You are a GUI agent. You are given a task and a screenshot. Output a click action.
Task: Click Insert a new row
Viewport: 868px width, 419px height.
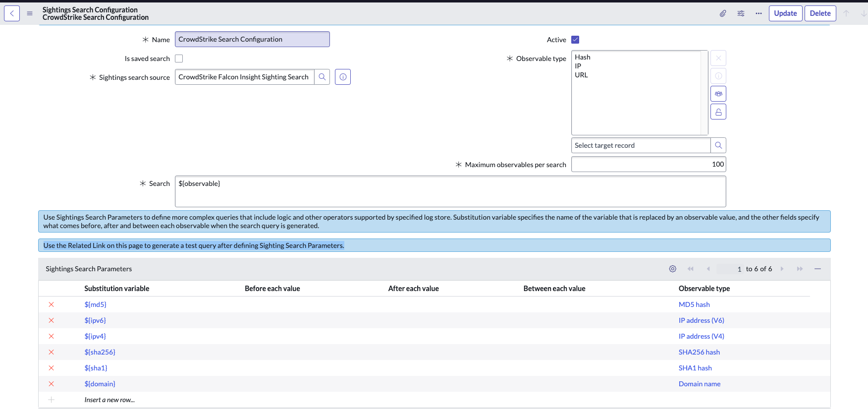[109, 400]
